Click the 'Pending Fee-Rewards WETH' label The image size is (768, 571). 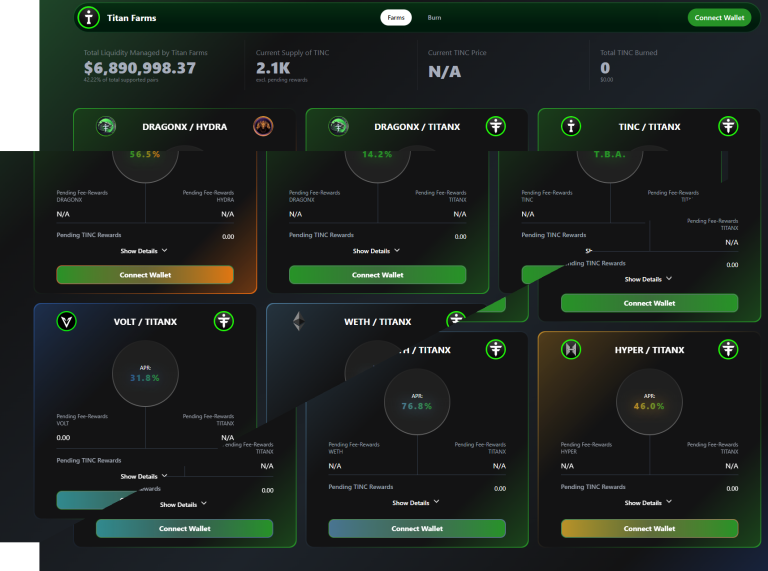[354, 448]
